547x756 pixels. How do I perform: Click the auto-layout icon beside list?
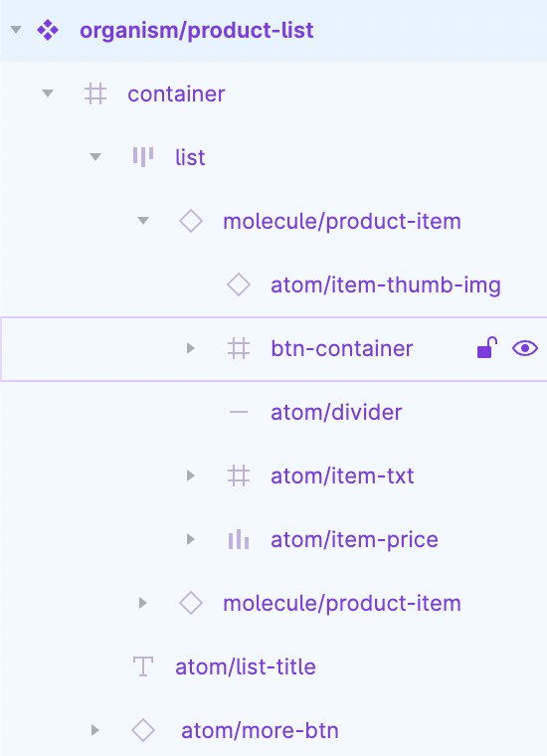click(143, 157)
